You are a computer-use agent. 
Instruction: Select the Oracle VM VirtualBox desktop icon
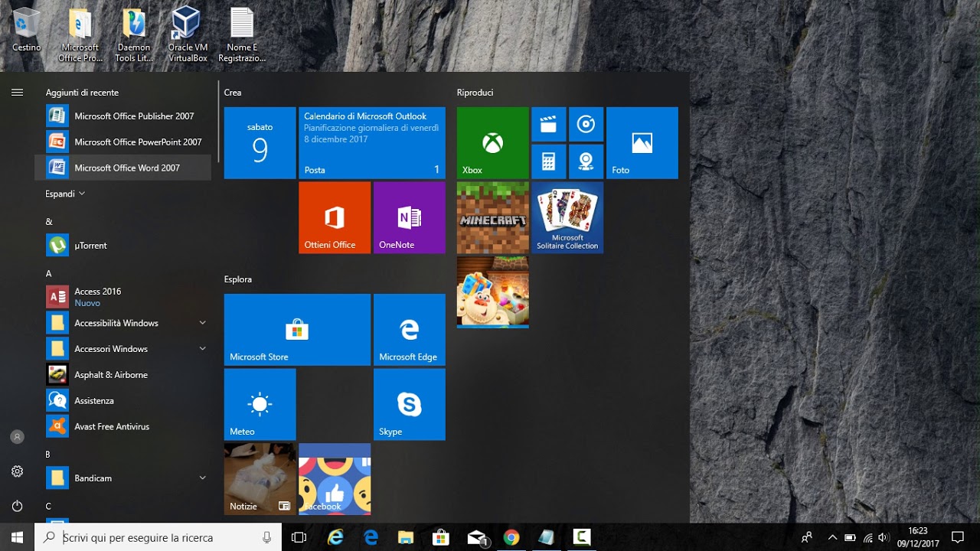[188, 34]
